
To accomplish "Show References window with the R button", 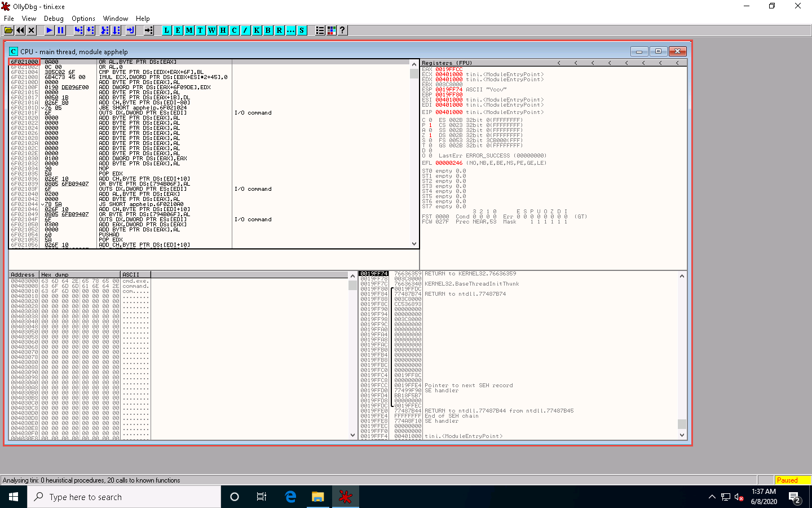I will click(280, 30).
